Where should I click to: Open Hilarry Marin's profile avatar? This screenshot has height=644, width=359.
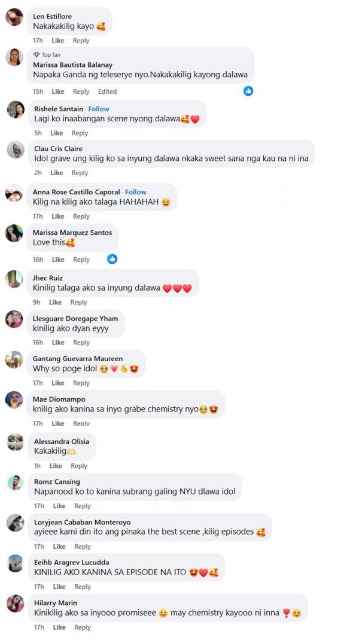coord(16,604)
